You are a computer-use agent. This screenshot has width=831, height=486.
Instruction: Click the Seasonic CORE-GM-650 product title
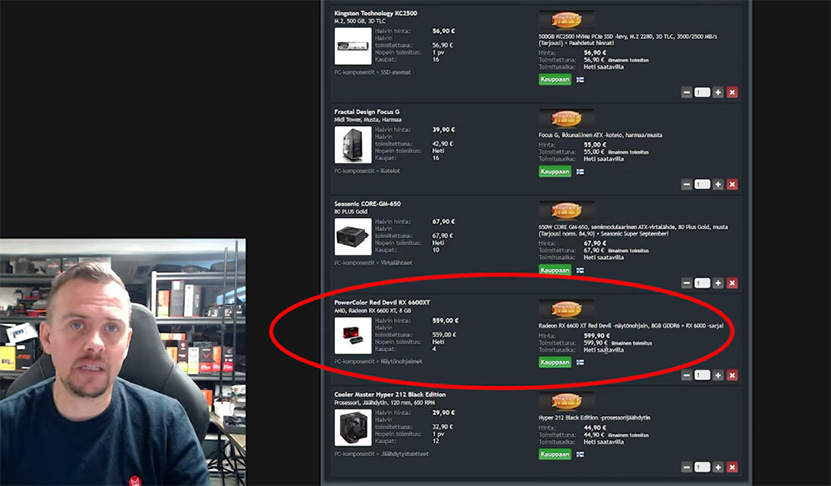click(367, 204)
